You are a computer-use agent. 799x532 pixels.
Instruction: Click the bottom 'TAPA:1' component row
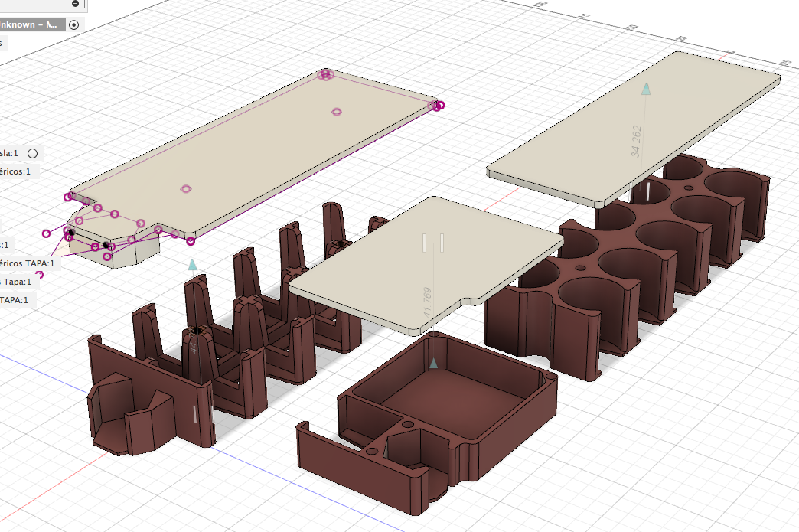[x=17, y=300]
